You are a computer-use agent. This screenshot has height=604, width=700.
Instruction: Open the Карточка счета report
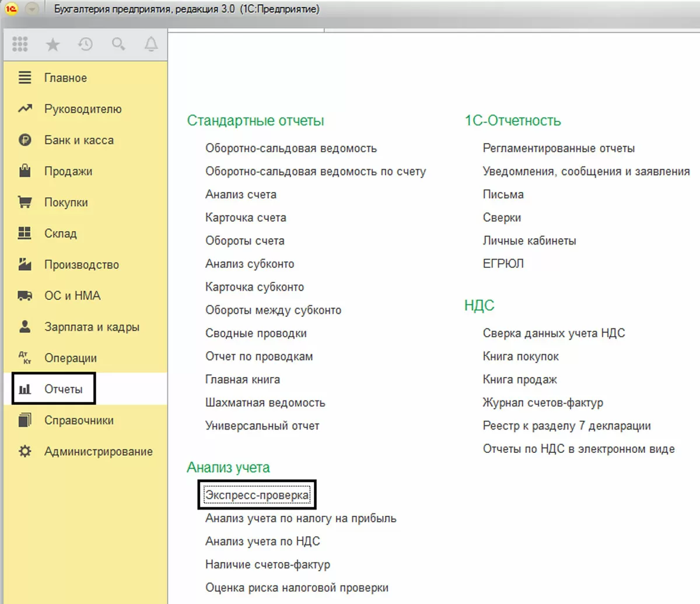(x=246, y=218)
